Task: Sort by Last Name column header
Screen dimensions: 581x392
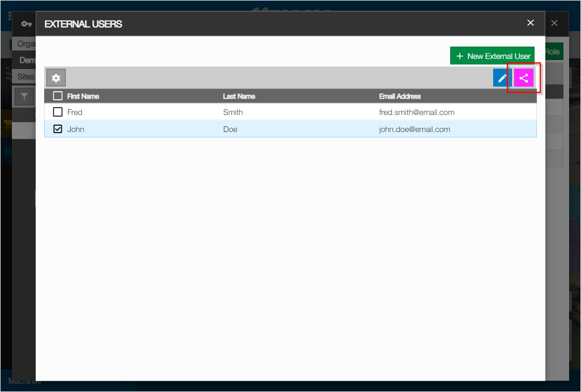Action: click(x=239, y=96)
